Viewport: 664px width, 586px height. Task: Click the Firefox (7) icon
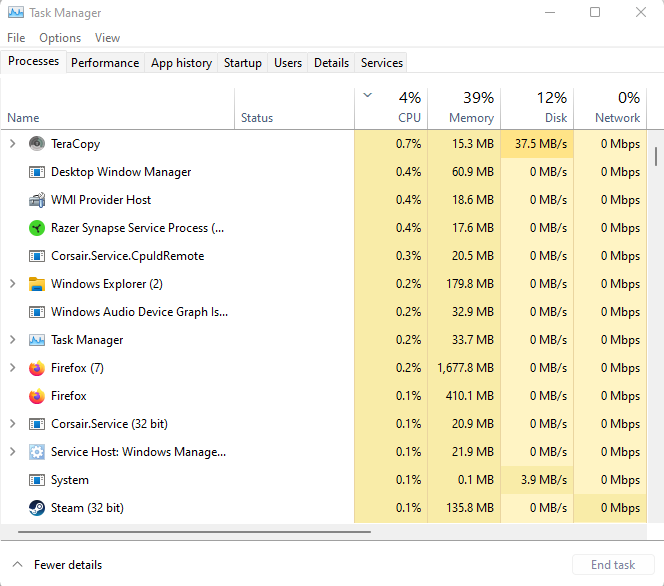coord(37,368)
